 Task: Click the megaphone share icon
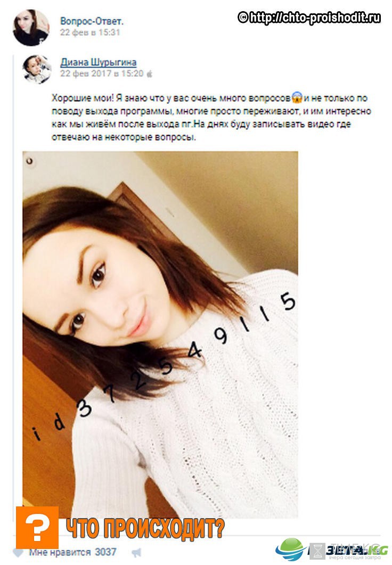(x=136, y=552)
